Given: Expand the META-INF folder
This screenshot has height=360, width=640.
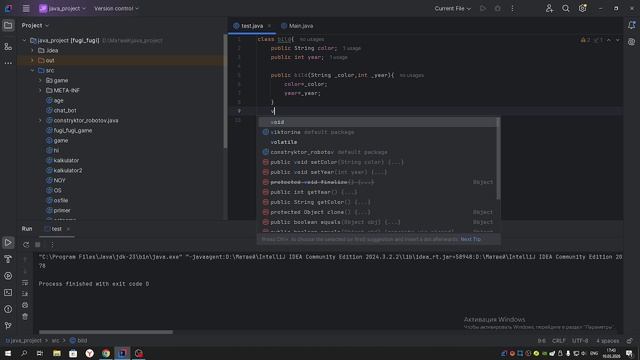Looking at the screenshot, I should (40, 91).
